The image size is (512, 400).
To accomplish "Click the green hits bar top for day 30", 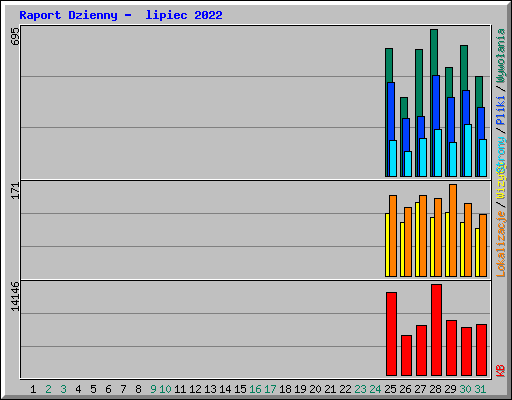I will [x=464, y=68].
